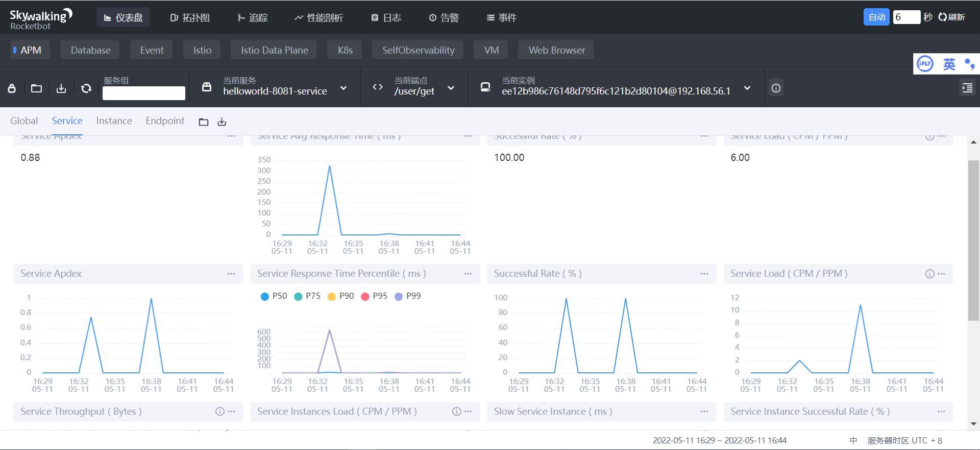Switch to the Instance tab
This screenshot has width=980, height=450.
(114, 121)
